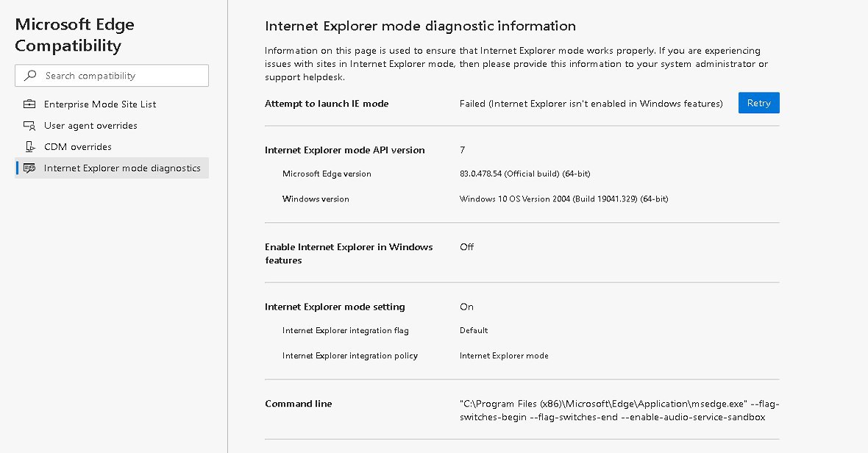The height and width of the screenshot is (453, 868).
Task: Click the Failed launch status message
Action: [x=591, y=104]
